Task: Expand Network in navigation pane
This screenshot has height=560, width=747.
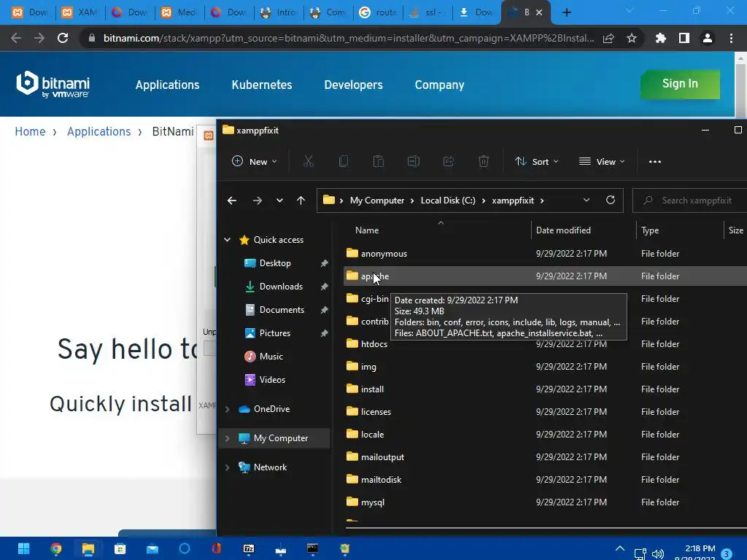Action: pos(228,467)
